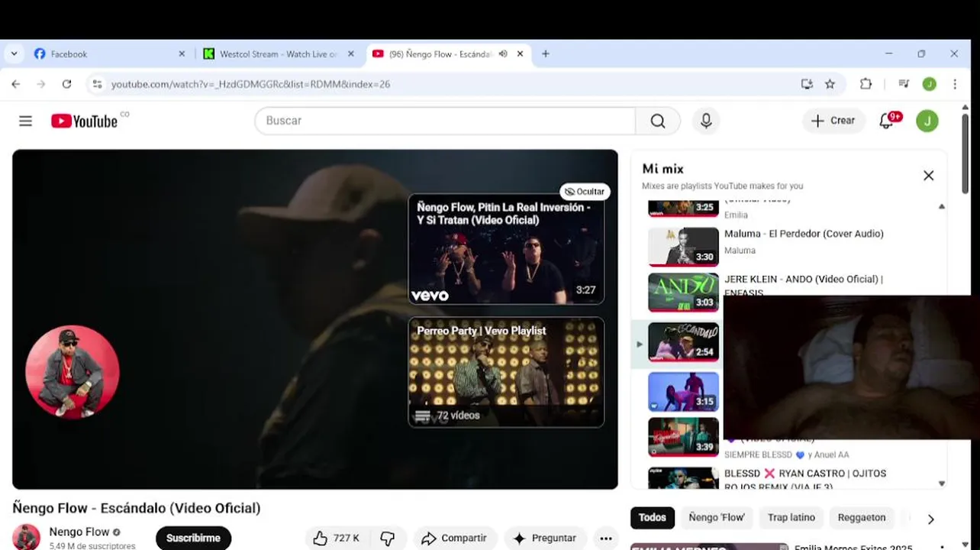
Task: Select the Todos filter chip
Action: (652, 517)
